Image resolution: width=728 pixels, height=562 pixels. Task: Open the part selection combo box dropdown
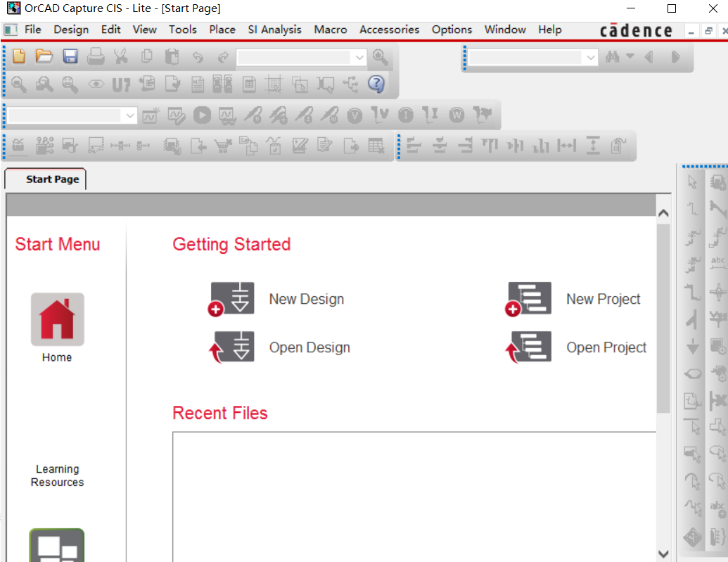[x=359, y=58]
